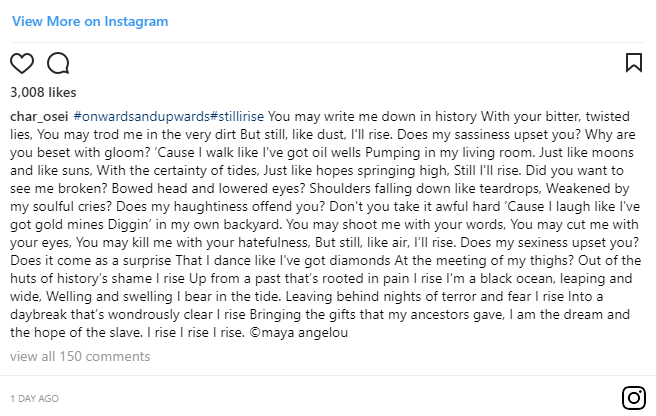
Task: Open the 1 DAY AGO timestamp
Action: tap(34, 398)
